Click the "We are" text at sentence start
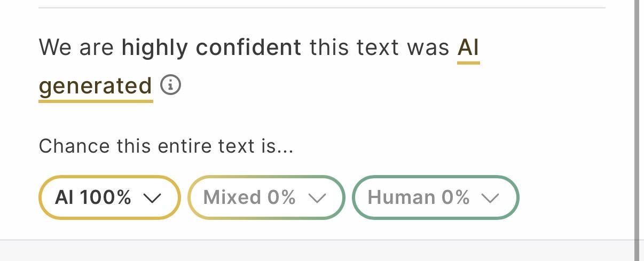 [x=76, y=49]
